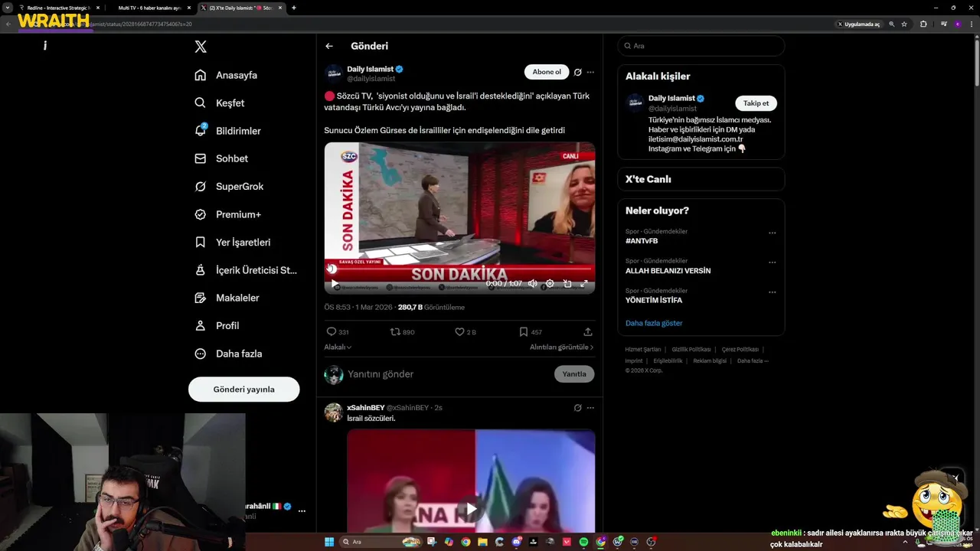Click Takip et for Daily Islamist

tap(756, 103)
